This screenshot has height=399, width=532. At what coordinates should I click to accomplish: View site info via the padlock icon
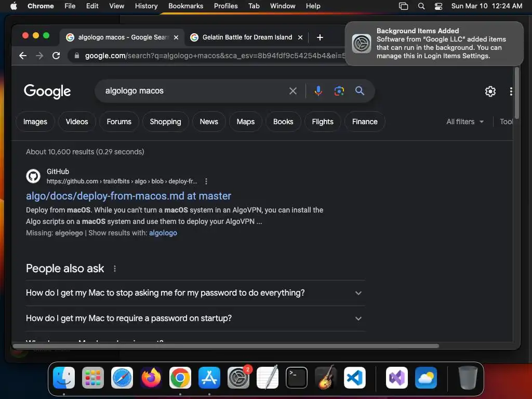77,56
